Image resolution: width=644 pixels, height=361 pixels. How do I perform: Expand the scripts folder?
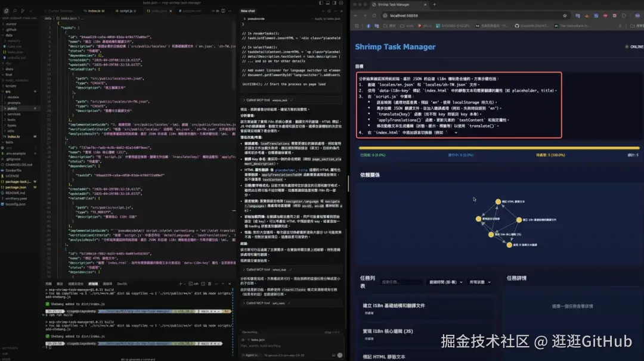(10, 86)
